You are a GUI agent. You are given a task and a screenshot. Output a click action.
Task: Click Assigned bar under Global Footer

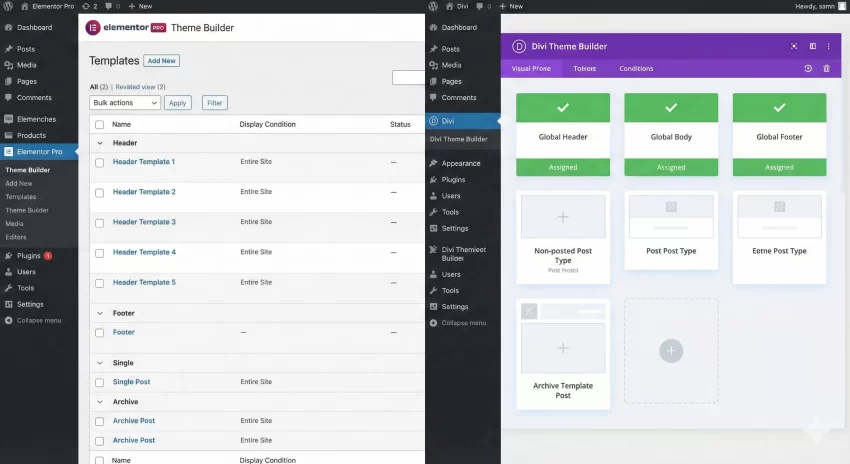(x=780, y=167)
